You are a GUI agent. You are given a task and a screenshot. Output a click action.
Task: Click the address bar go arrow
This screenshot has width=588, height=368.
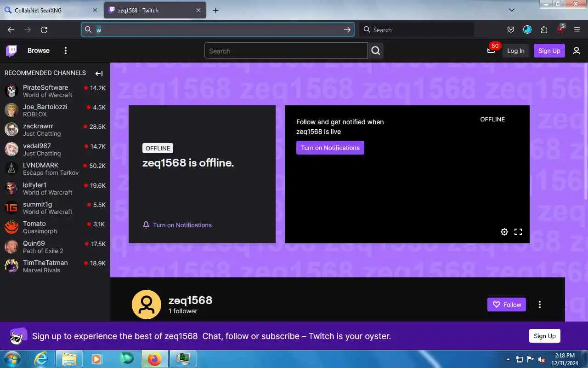point(347,29)
